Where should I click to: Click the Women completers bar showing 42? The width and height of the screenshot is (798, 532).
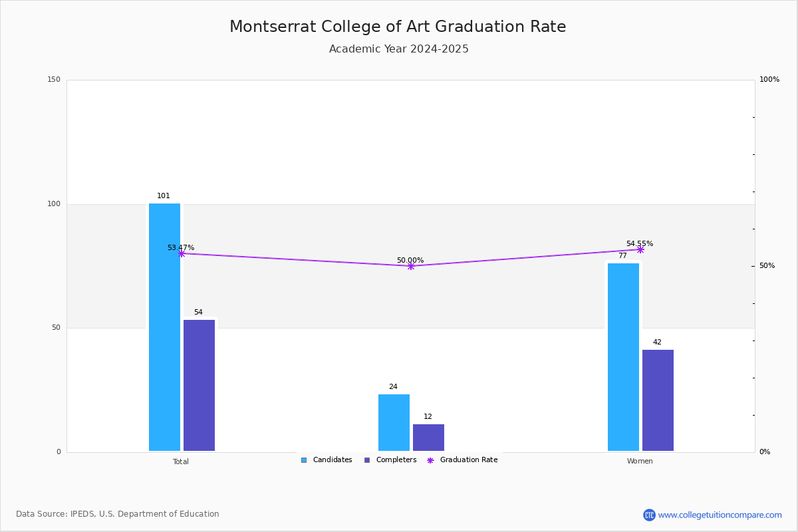(658, 400)
